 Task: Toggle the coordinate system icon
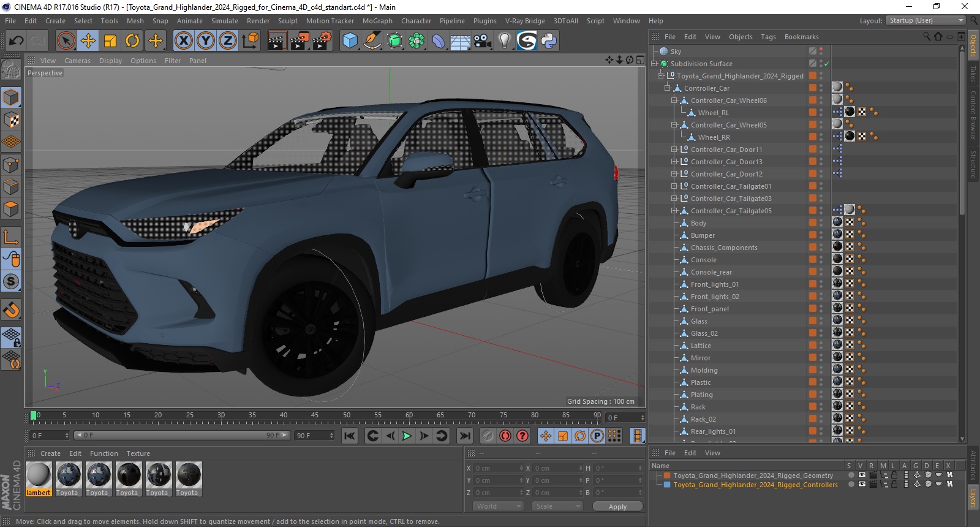point(251,41)
